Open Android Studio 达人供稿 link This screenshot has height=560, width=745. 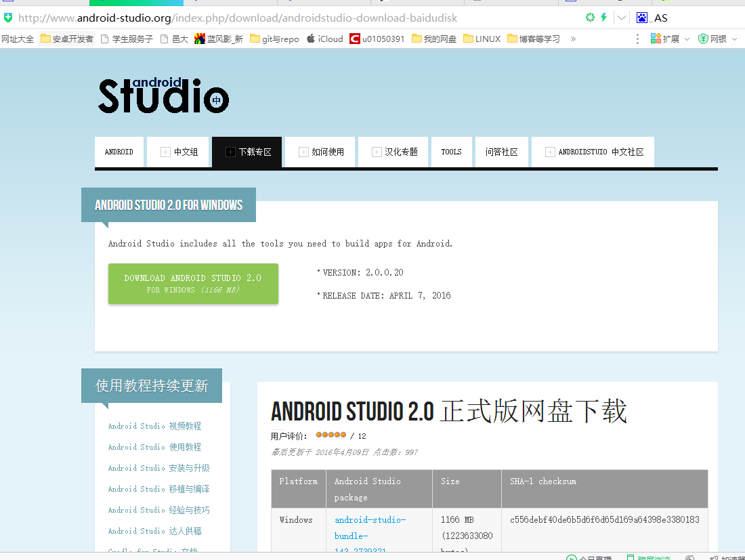tap(154, 531)
